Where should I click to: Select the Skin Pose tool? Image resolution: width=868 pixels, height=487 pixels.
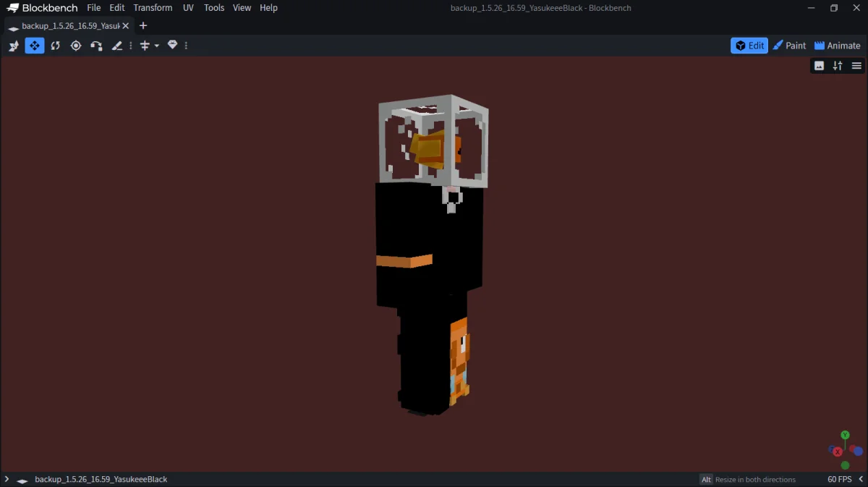[x=14, y=46]
